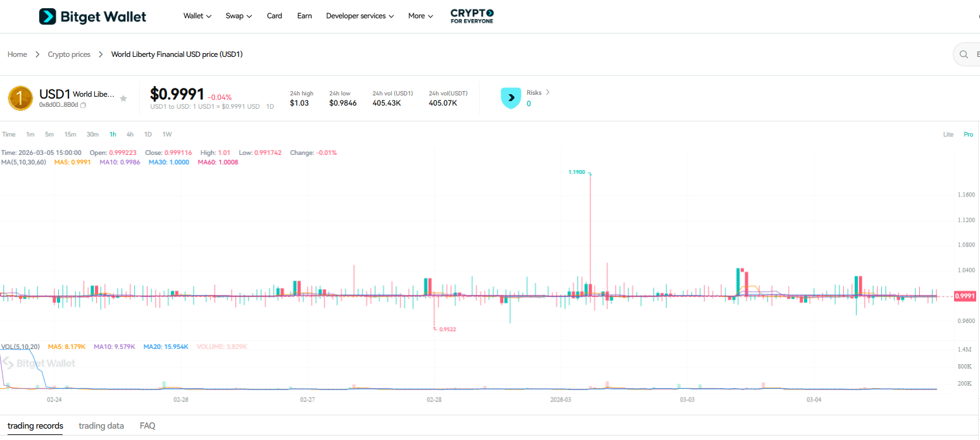Star USD1 to add it to favorites

[x=123, y=98]
